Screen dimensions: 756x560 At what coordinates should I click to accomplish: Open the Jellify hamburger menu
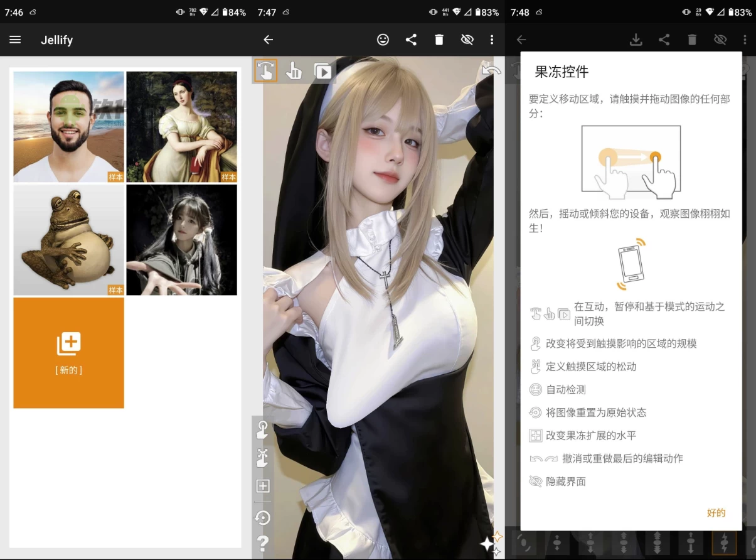click(15, 40)
